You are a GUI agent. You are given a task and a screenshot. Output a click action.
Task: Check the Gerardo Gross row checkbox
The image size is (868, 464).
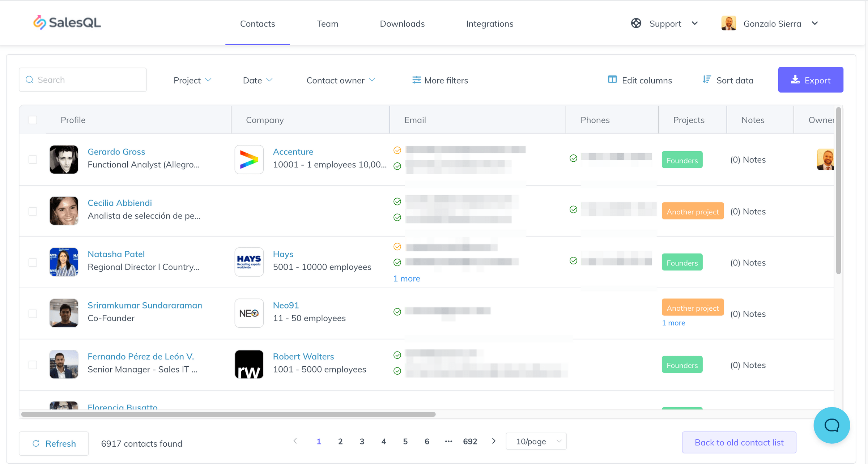point(33,159)
